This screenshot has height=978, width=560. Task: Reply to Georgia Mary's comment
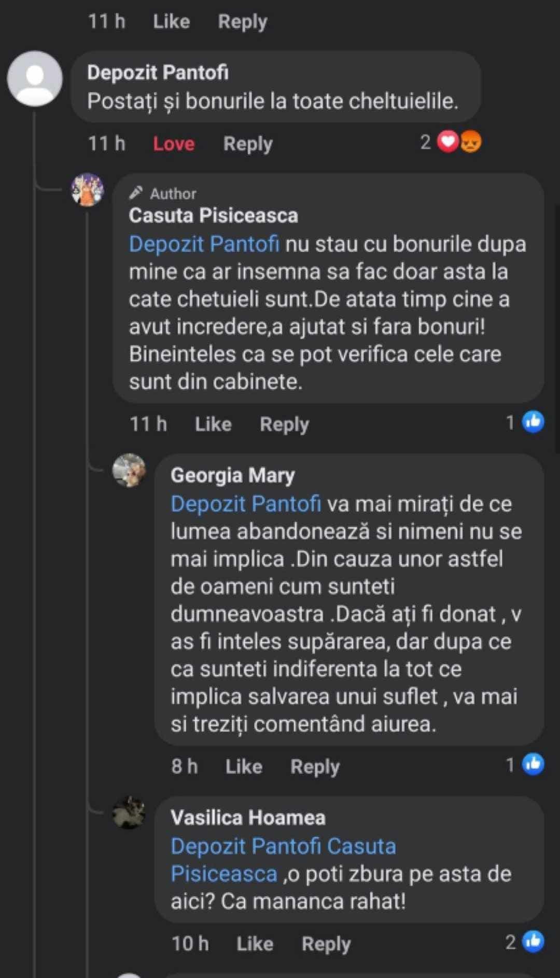coord(315,767)
